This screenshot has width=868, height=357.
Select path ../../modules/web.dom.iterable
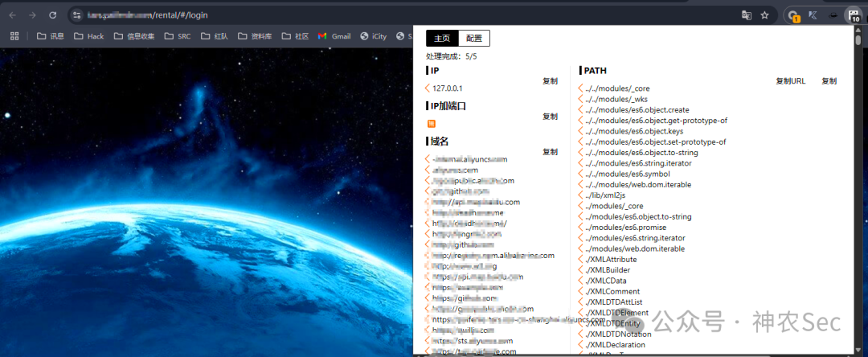638,185
